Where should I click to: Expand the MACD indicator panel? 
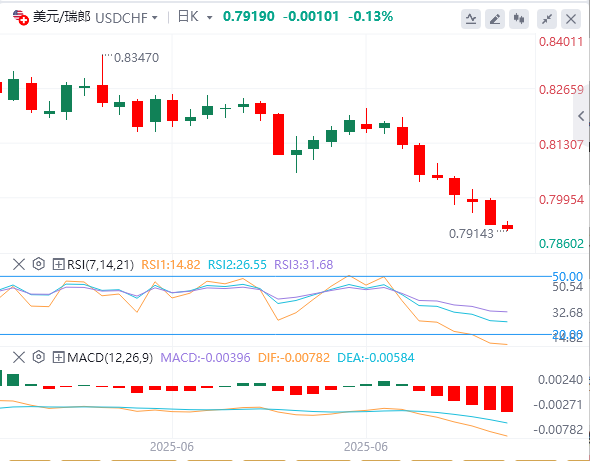pyautogui.click(x=58, y=357)
